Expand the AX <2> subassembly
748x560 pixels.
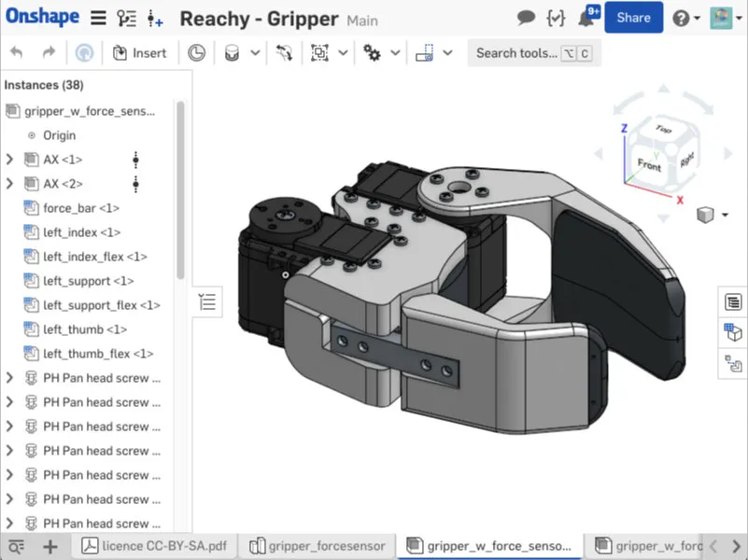tap(9, 184)
